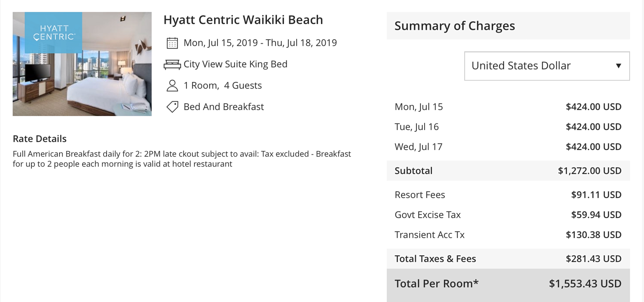644x302 pixels.
Task: Click the Transient Acc Tx line item
Action: [x=508, y=235]
